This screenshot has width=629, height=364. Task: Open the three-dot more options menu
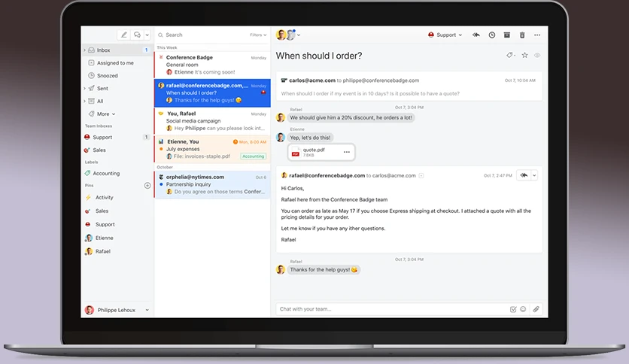[537, 35]
